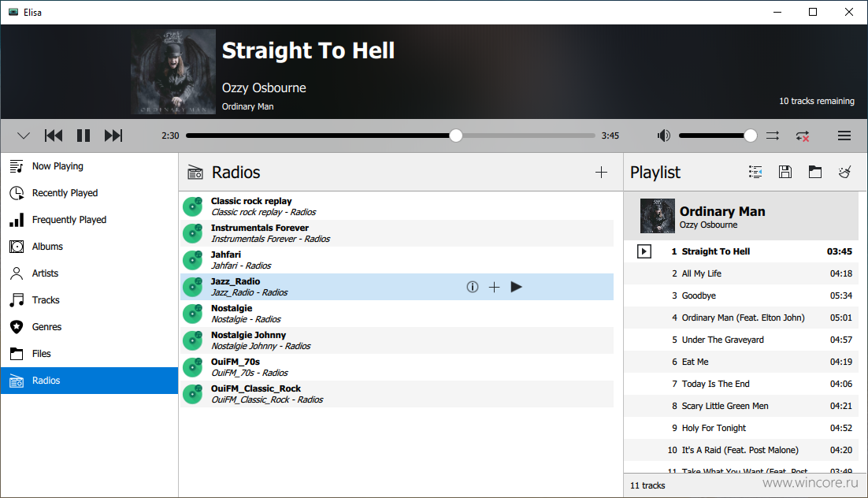Screen dimensions: 868x498
Task: Save the playlist
Action: click(785, 173)
